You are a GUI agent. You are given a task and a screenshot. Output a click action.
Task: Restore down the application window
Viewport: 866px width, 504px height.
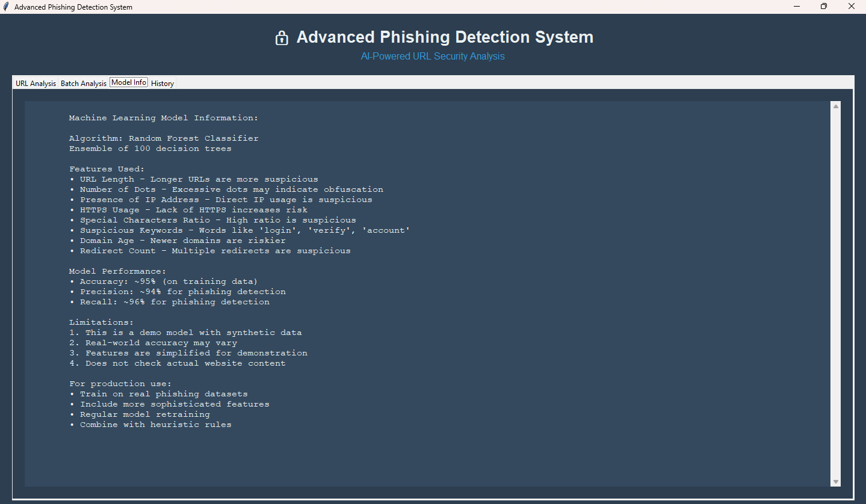(x=824, y=7)
